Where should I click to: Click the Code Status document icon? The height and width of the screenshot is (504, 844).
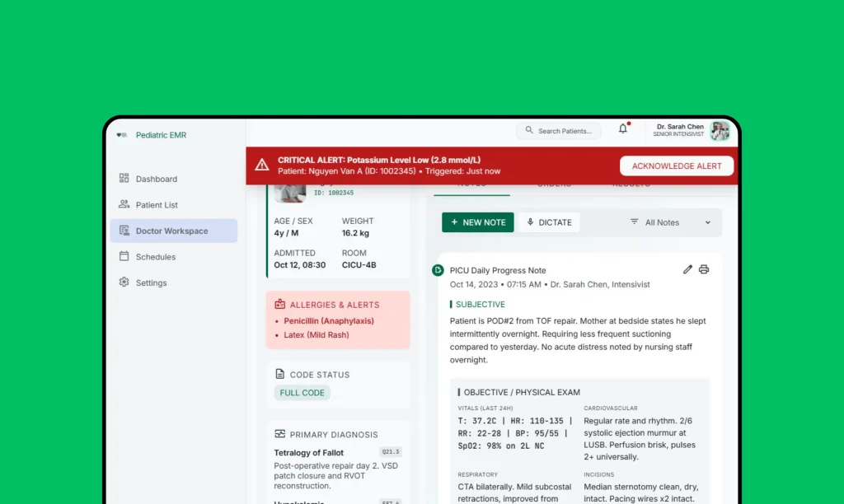[280, 374]
